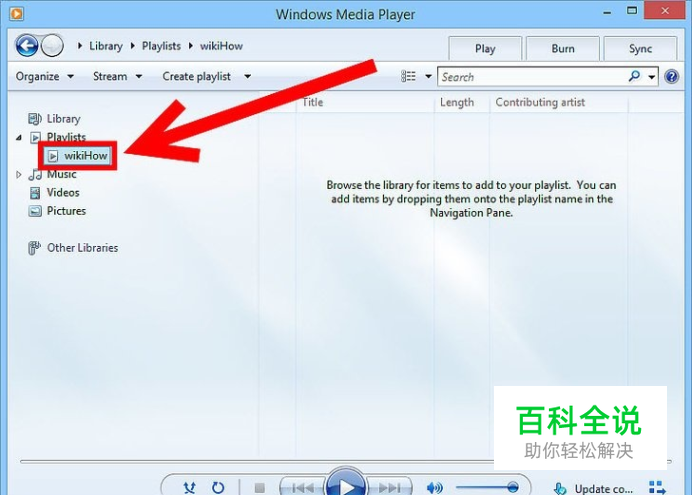Select Library in the navigation pane
Image resolution: width=692 pixels, height=495 pixels.
[64, 119]
